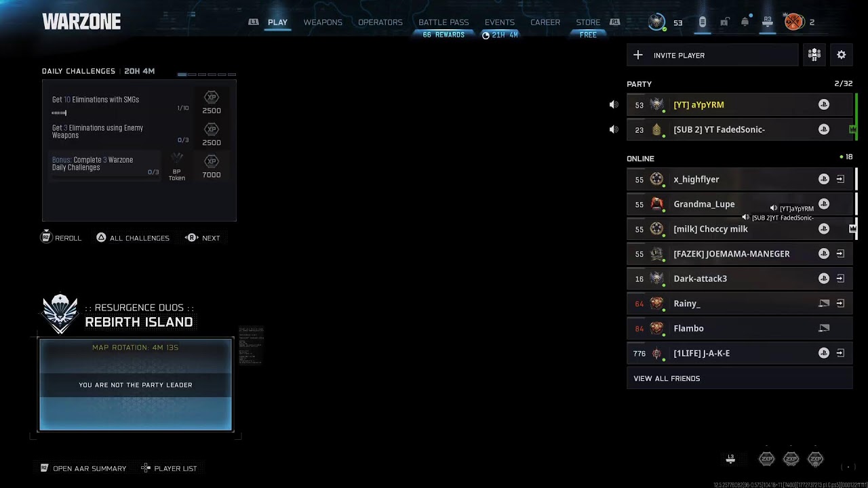This screenshot has width=868, height=488.
Task: Click the PC platform icon on Rainy_ row
Action: coord(824,304)
